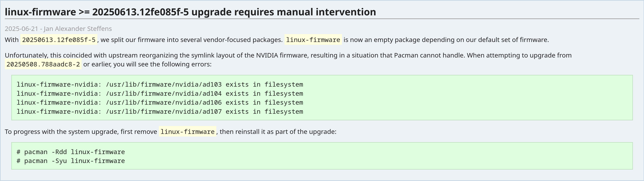Click the "pacman -Syu linux-firmware" command line
Image resolution: width=644 pixels, height=181 pixels.
tap(71, 161)
